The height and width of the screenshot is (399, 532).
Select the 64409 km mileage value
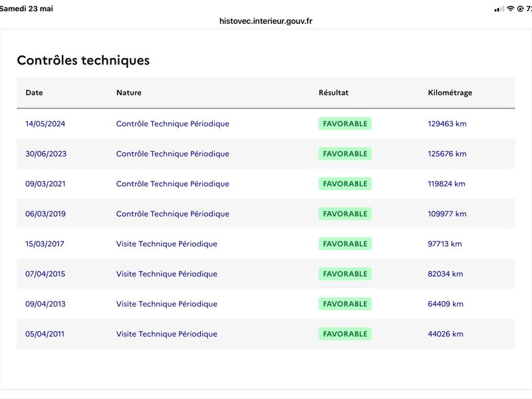point(445,304)
